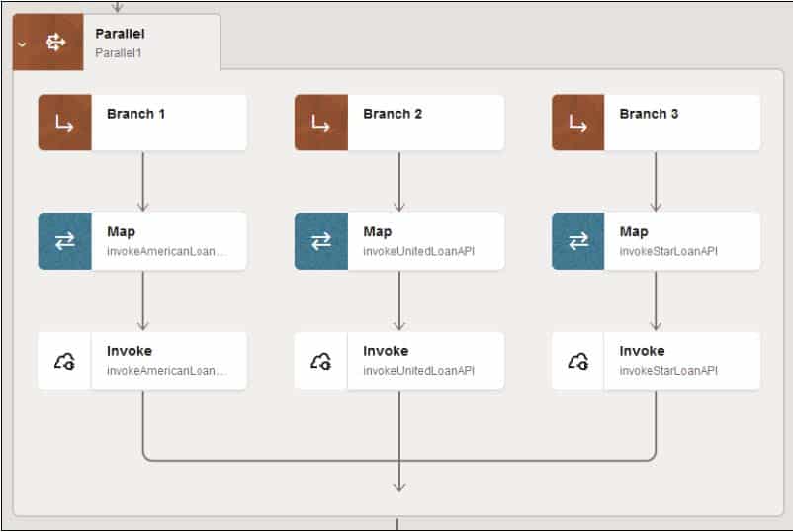Open the invokeAmericanLoan Map icon
The image size is (793, 532).
pos(64,241)
